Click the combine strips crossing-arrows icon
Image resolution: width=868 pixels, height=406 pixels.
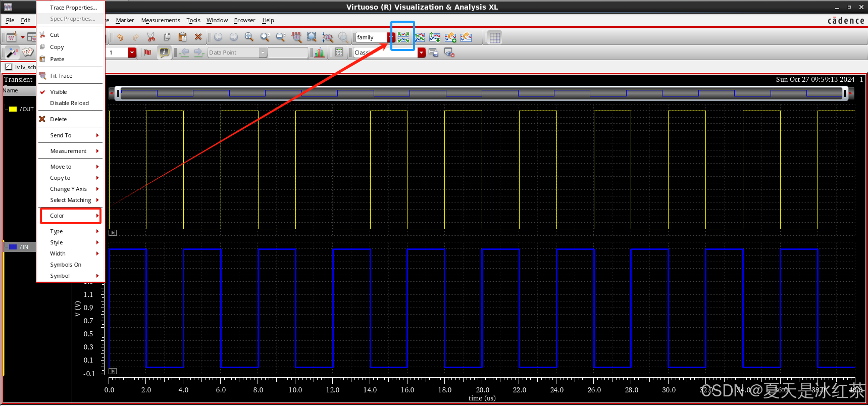(x=419, y=37)
